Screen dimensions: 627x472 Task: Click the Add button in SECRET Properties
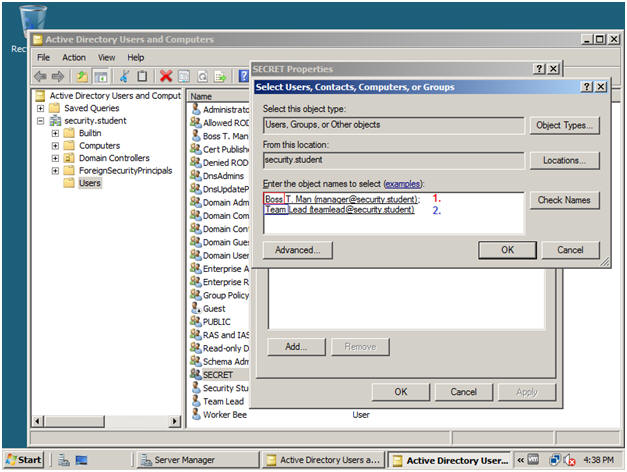coord(296,346)
